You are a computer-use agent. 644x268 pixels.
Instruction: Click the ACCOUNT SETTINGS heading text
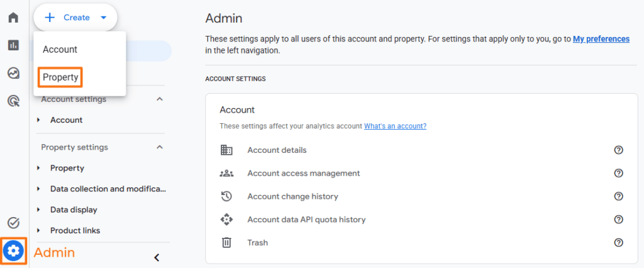point(235,79)
